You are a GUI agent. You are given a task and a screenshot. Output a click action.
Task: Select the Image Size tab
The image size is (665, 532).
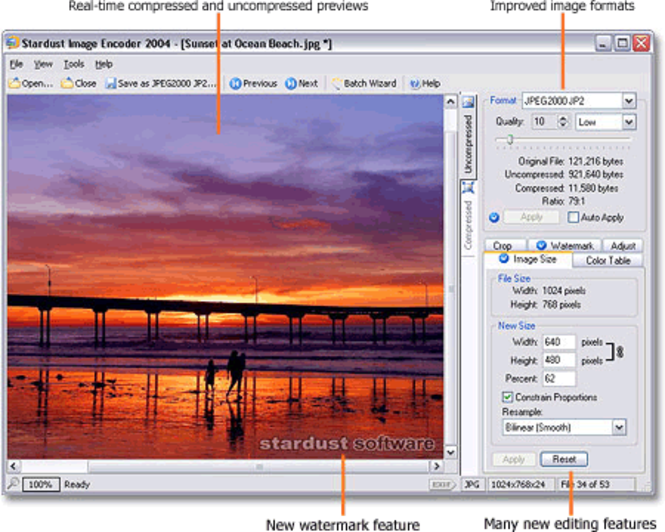click(528, 259)
